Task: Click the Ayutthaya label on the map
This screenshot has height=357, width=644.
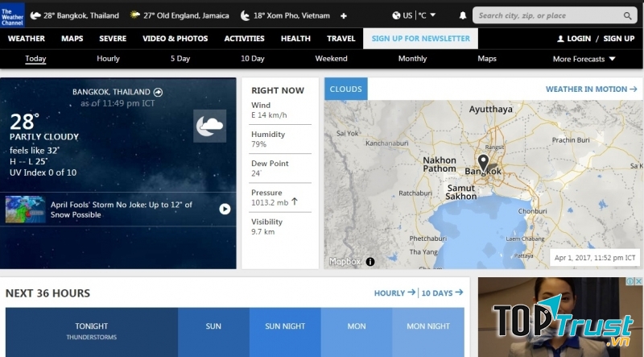Action: point(491,109)
